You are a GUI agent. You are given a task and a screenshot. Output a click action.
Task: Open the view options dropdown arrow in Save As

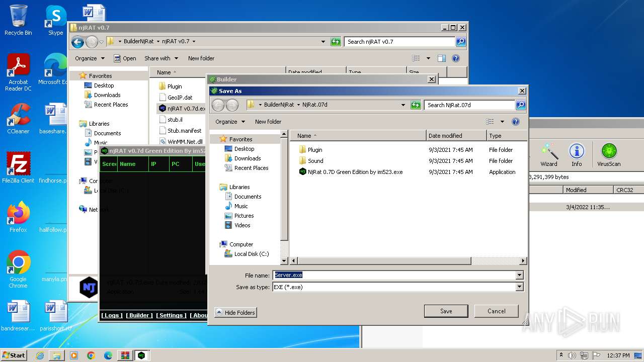click(x=502, y=122)
